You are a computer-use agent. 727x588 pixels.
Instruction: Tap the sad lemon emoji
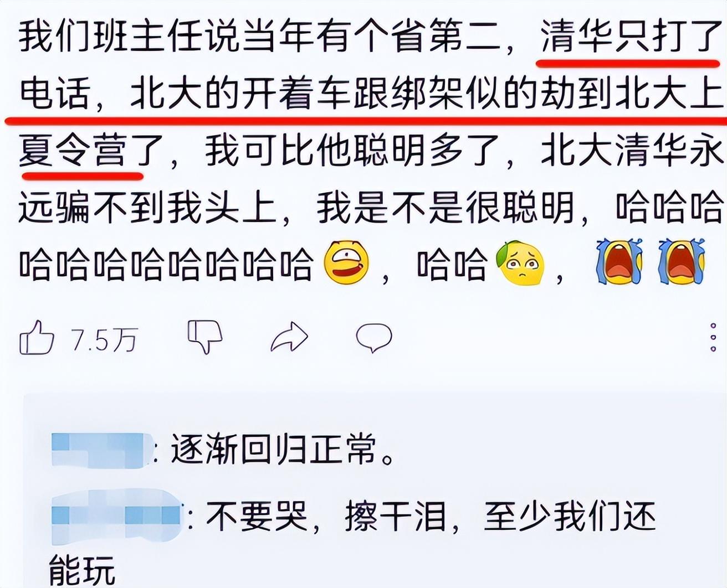coord(520,263)
